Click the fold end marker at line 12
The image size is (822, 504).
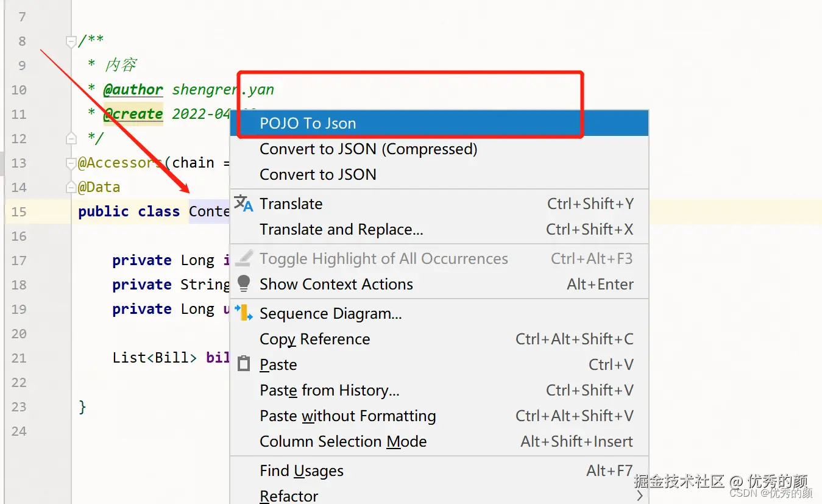(71, 138)
